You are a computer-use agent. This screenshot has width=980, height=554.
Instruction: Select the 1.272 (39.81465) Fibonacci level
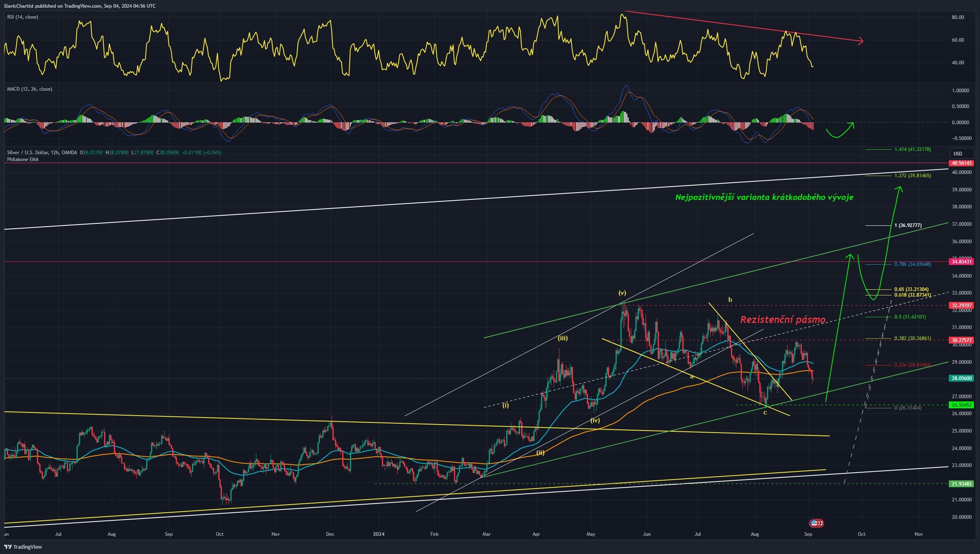pos(912,176)
